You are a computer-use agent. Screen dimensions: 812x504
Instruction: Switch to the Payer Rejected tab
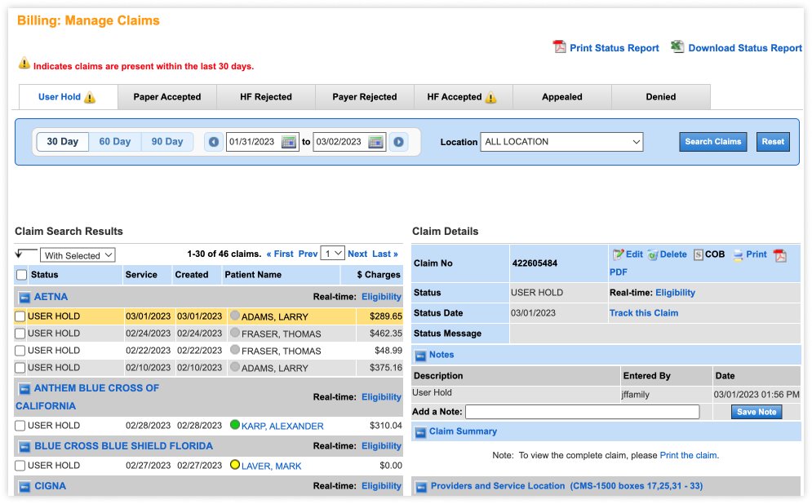[x=364, y=96]
